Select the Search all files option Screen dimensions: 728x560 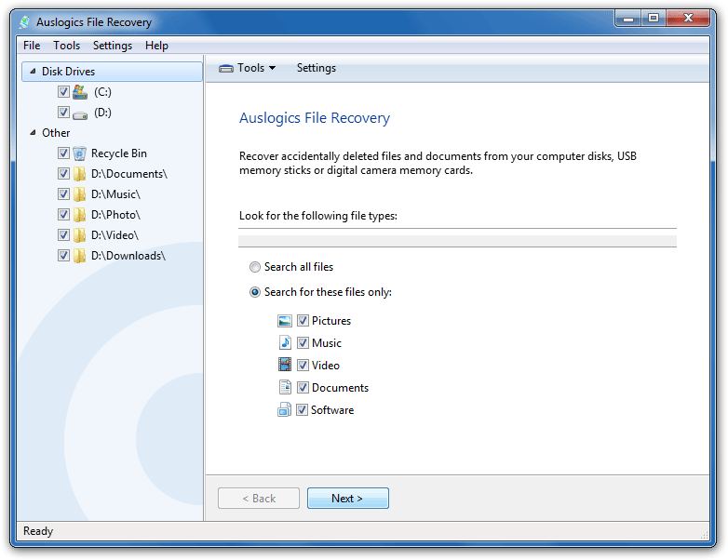255,267
